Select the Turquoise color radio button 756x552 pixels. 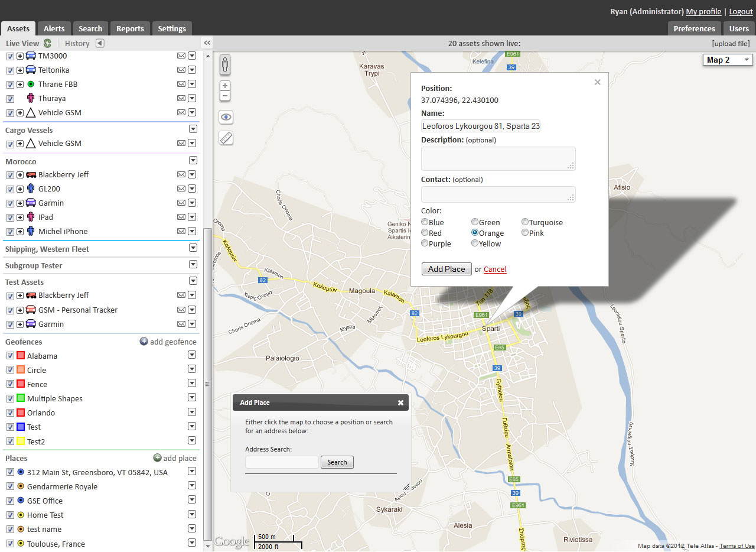click(x=525, y=223)
